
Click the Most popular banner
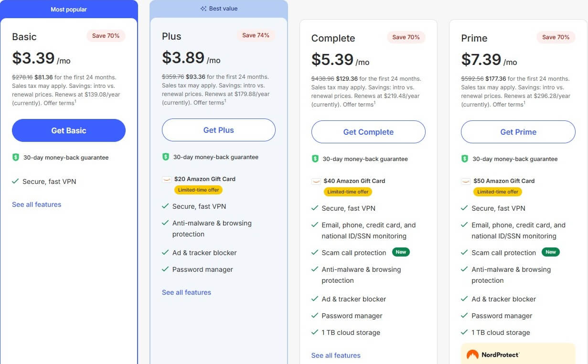click(x=69, y=8)
